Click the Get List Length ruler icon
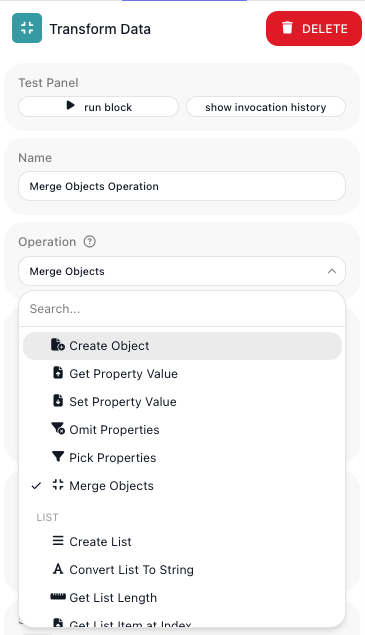The width and height of the screenshot is (365, 635). [x=58, y=597]
